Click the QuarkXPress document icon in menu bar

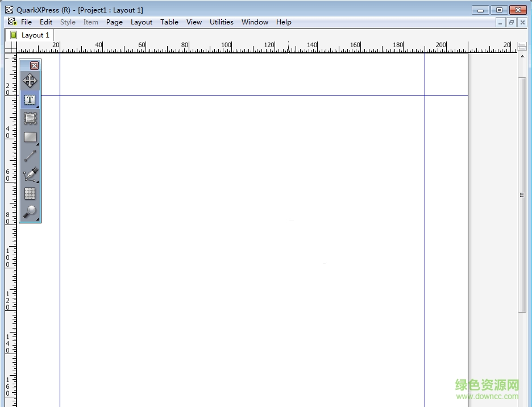point(12,22)
